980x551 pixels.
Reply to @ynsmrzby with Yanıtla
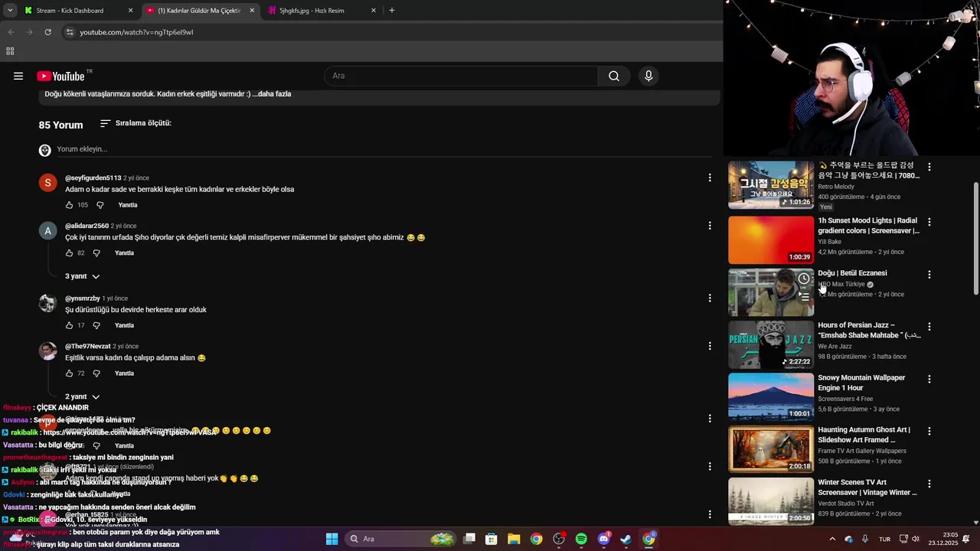point(124,325)
